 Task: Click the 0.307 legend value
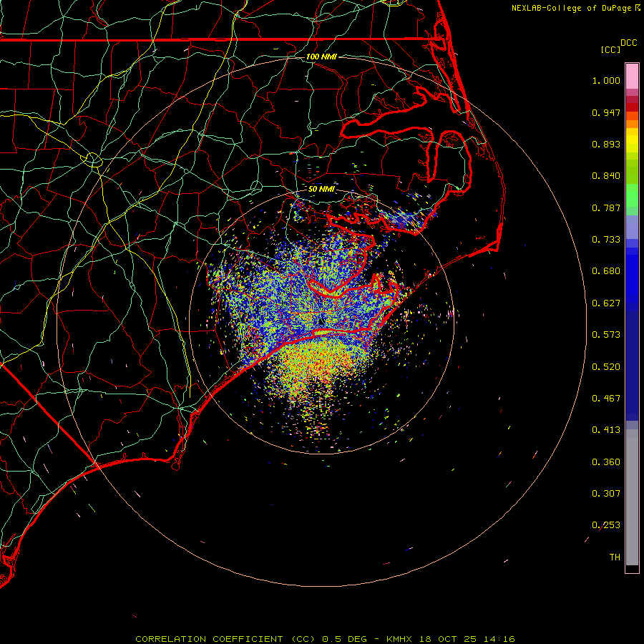(606, 494)
